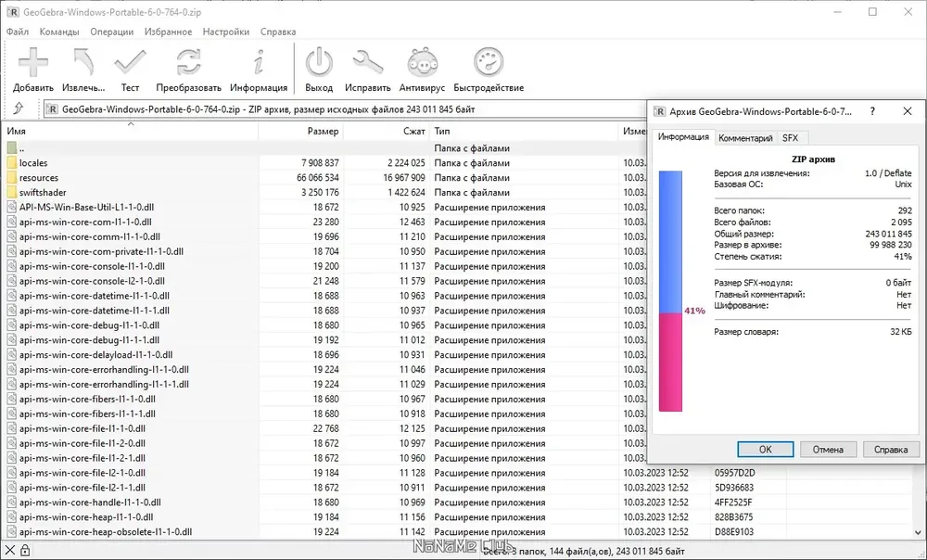Switch to the Комментарий tab
927x560 pixels.
(745, 138)
